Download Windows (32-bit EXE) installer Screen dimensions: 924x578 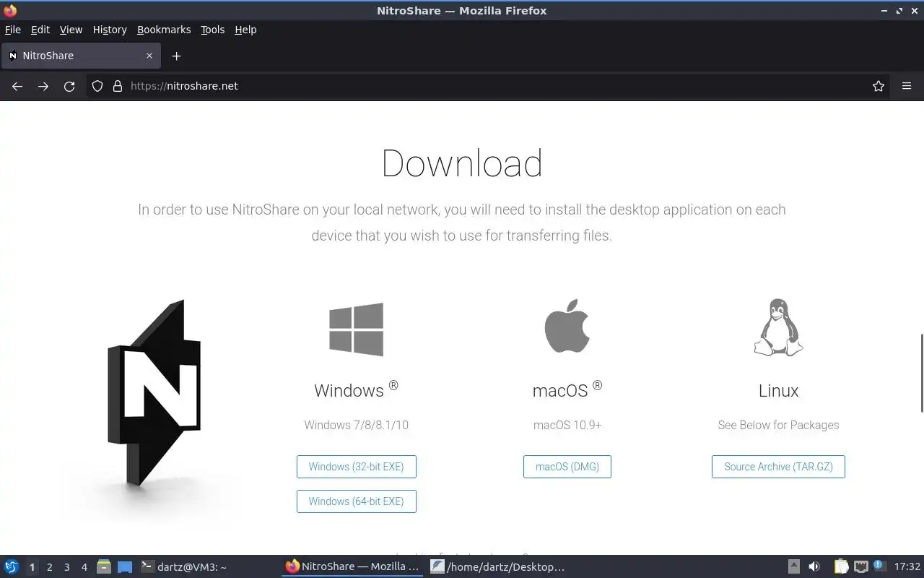coord(357,467)
